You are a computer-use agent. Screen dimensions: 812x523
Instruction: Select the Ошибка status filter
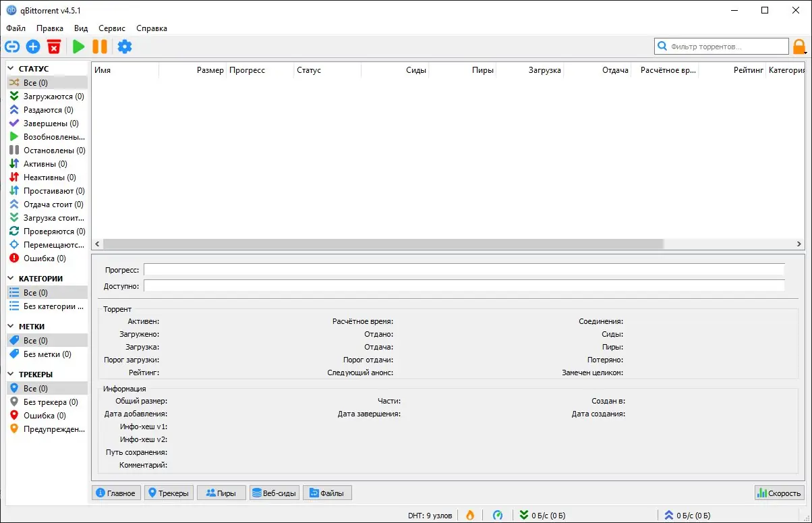pos(40,258)
